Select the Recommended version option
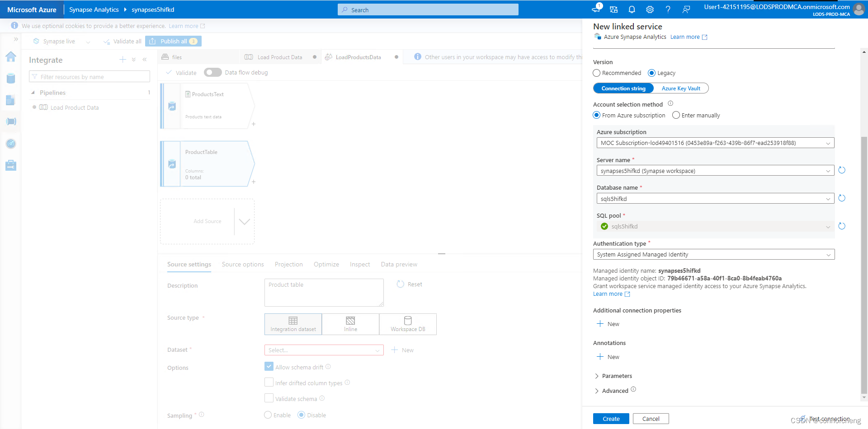The image size is (868, 429). (597, 73)
